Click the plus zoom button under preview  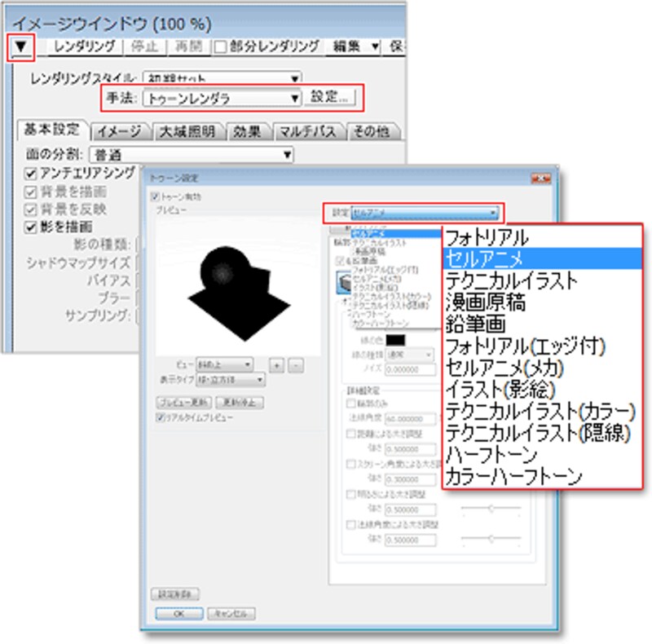(x=277, y=366)
